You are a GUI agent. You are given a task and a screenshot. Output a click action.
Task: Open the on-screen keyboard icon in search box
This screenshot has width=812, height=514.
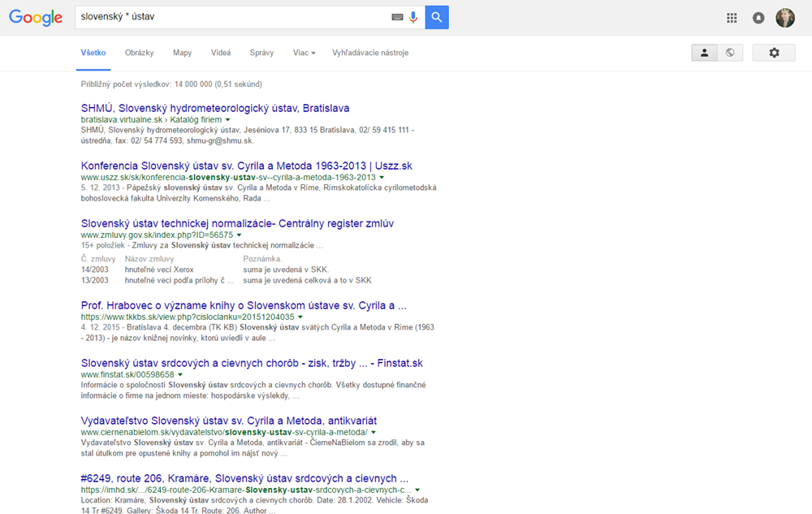click(x=397, y=17)
